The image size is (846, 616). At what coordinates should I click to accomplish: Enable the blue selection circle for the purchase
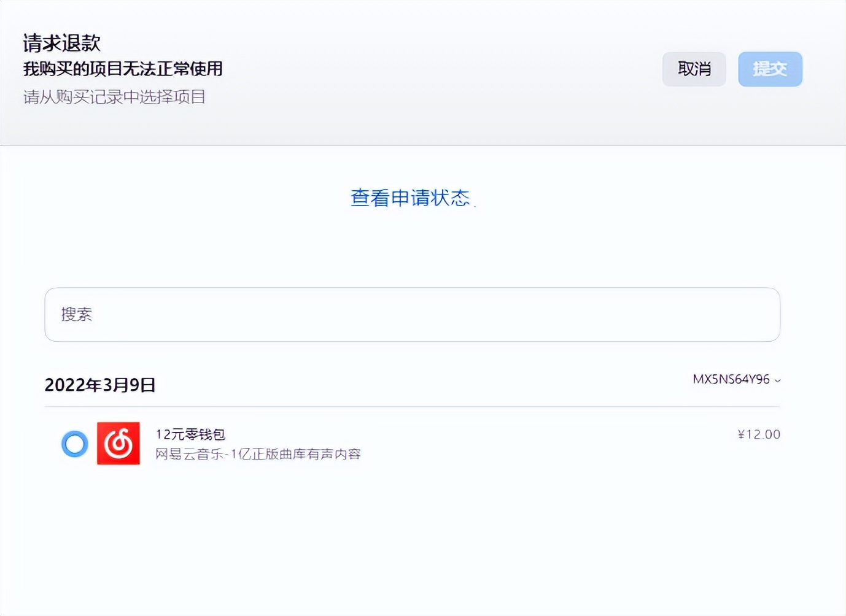pos(74,444)
